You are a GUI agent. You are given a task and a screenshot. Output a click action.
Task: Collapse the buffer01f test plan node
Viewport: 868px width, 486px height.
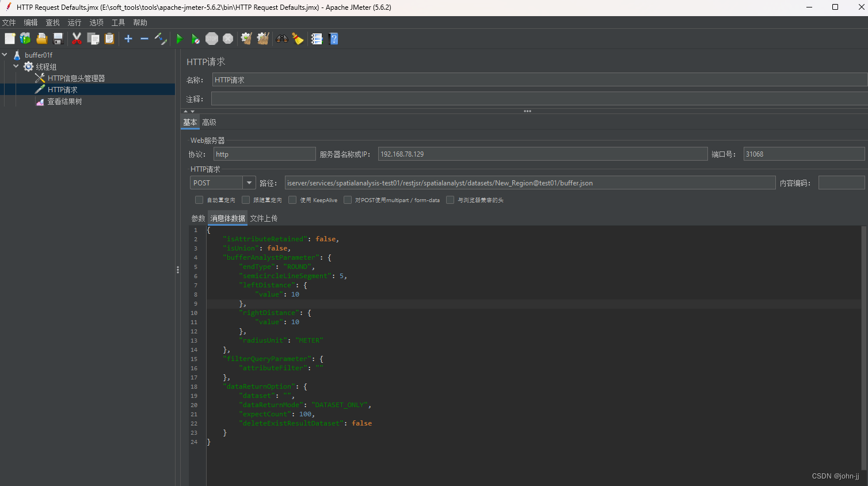click(x=5, y=55)
